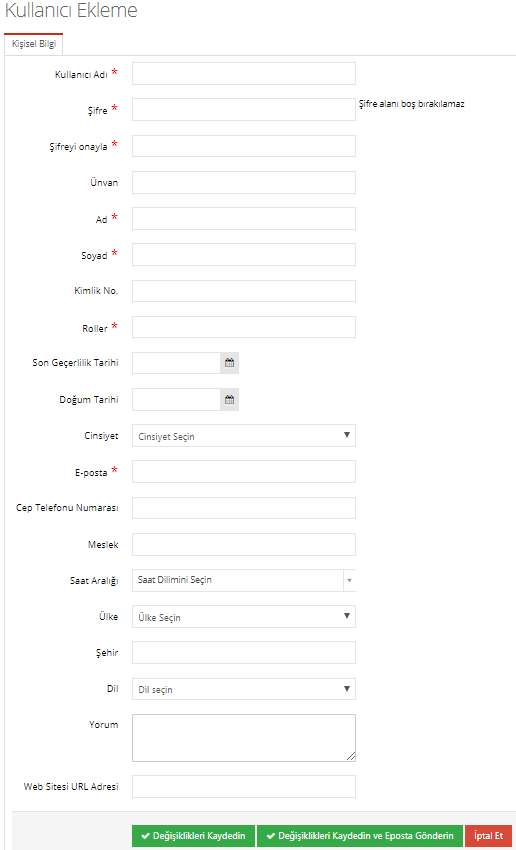516x850 pixels.
Task: Switch to the Kişisel Bilgi tab
Action: point(34,44)
